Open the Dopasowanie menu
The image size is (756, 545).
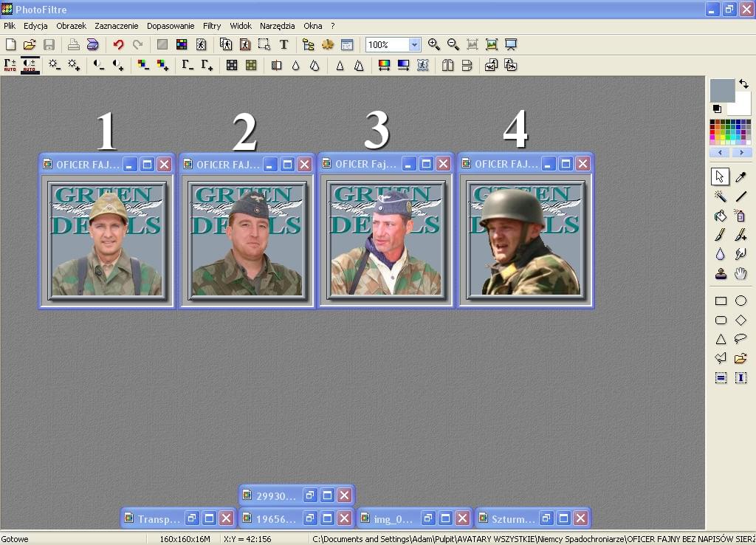(x=171, y=26)
